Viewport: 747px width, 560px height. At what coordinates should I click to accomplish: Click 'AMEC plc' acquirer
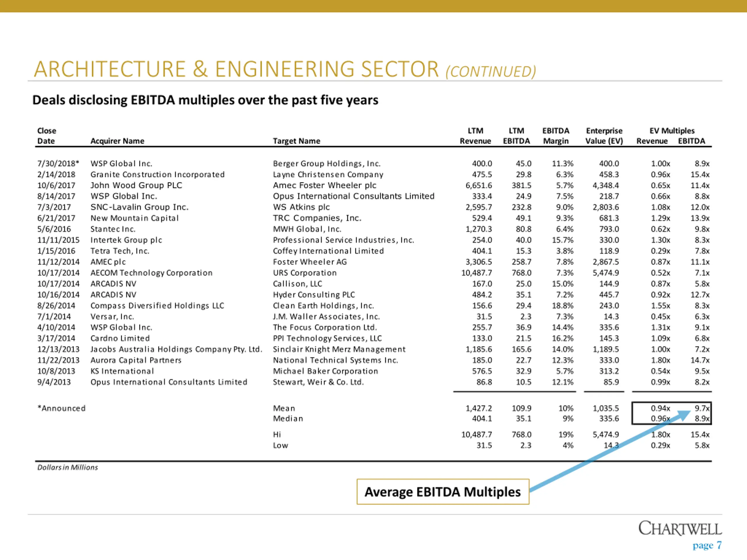click(108, 262)
